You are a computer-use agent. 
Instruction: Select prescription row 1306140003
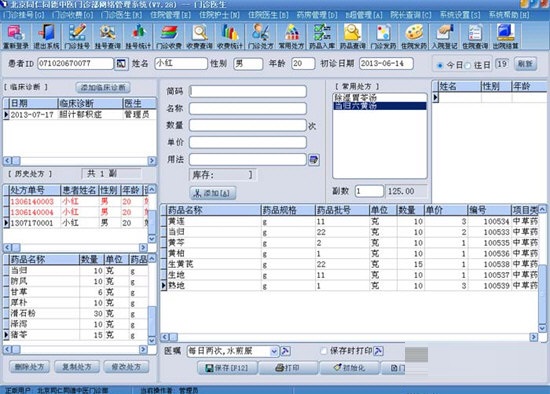pos(76,201)
